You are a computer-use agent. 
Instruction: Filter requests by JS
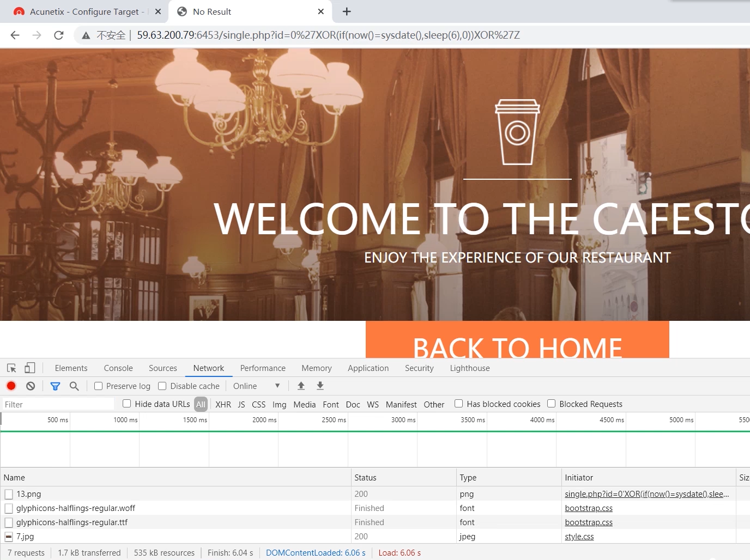[241, 404]
